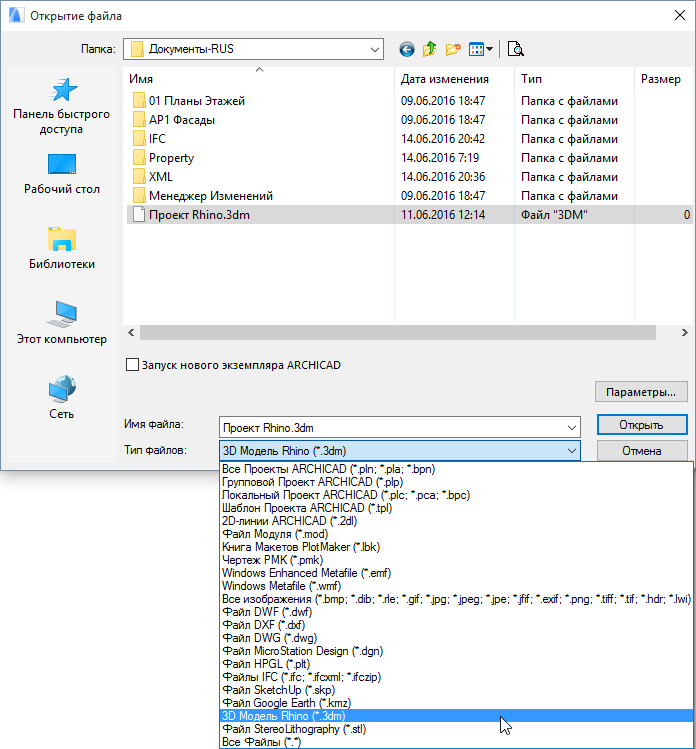Choose Файл DXF (*.dxf)

[x=456, y=625]
